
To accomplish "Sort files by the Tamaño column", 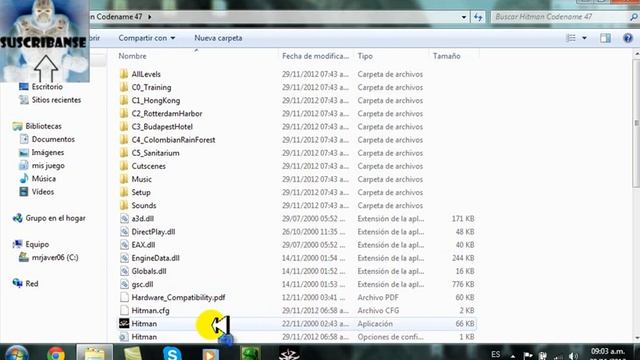I will (x=447, y=56).
